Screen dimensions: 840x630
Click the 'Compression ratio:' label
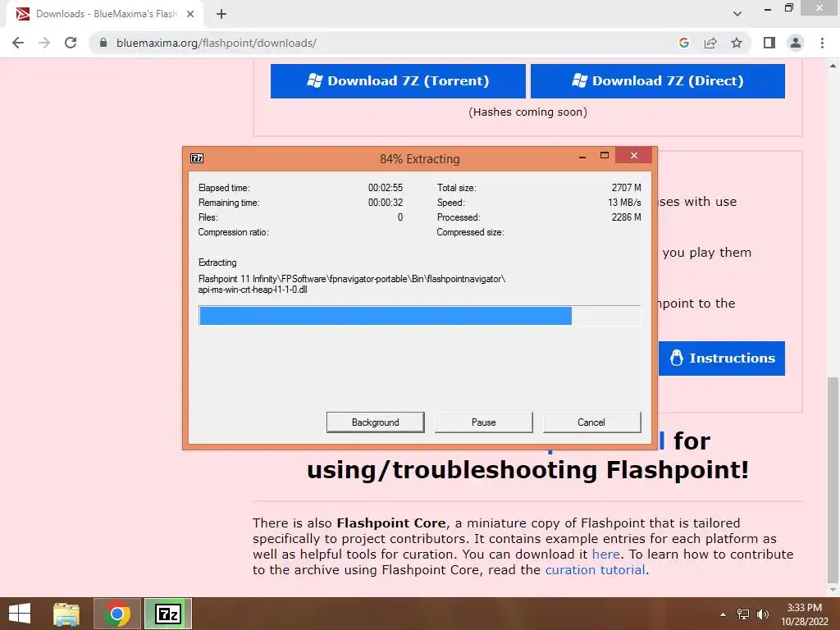pos(233,232)
